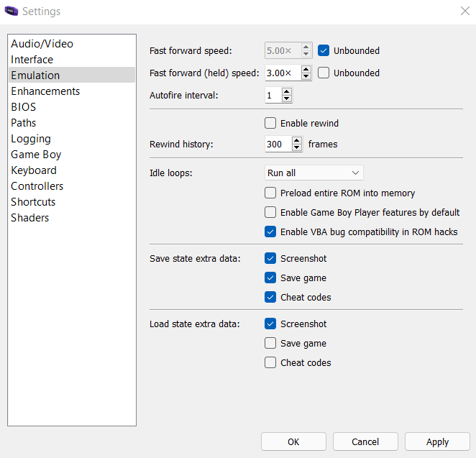This screenshot has height=458, width=476.
Task: Decrease Fast forward (held) speed with down arrow
Action: tap(306, 76)
